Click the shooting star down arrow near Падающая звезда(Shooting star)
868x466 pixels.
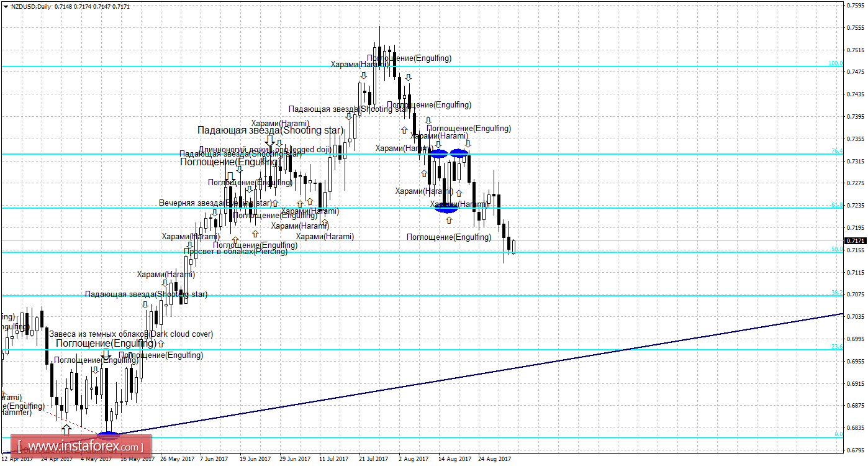click(269, 141)
